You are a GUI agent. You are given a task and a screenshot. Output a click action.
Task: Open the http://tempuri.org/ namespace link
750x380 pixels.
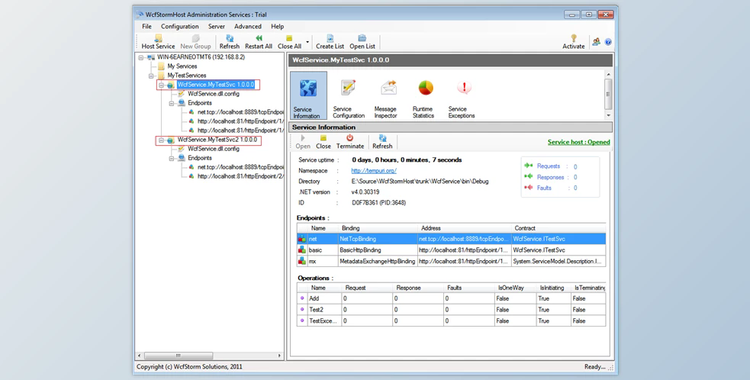point(374,170)
